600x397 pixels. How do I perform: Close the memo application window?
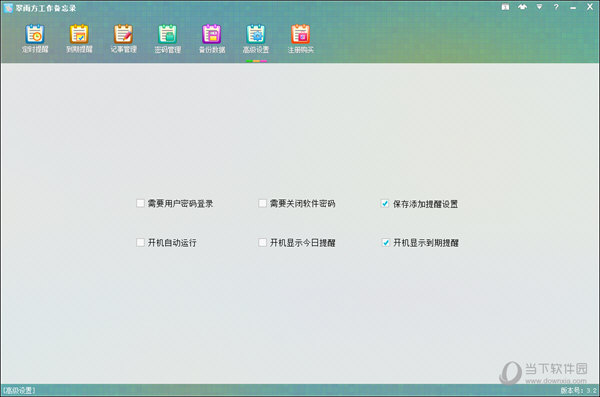click(590, 7)
